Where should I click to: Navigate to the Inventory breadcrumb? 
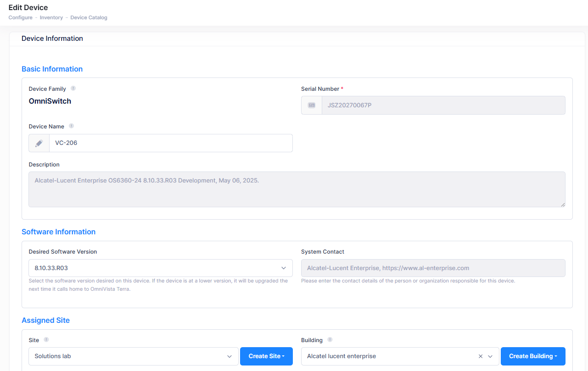[x=51, y=18]
